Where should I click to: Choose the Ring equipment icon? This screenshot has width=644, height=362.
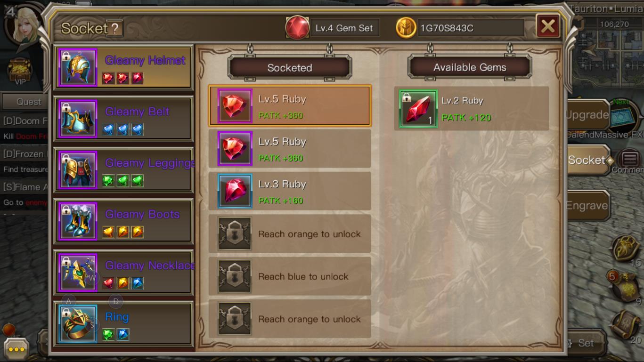[78, 324]
